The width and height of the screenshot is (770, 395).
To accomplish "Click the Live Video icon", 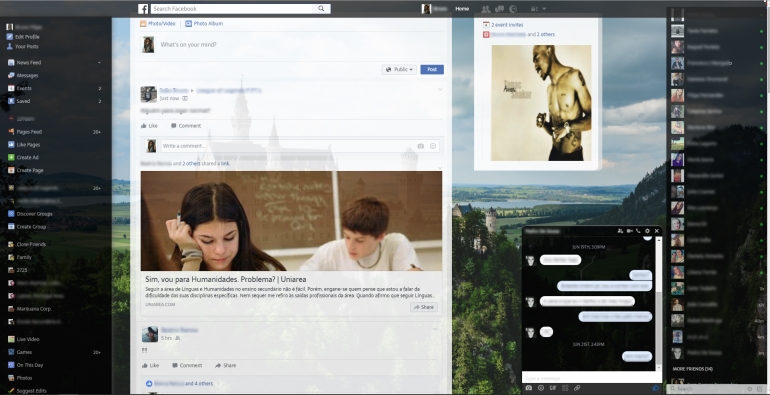I will (11, 339).
